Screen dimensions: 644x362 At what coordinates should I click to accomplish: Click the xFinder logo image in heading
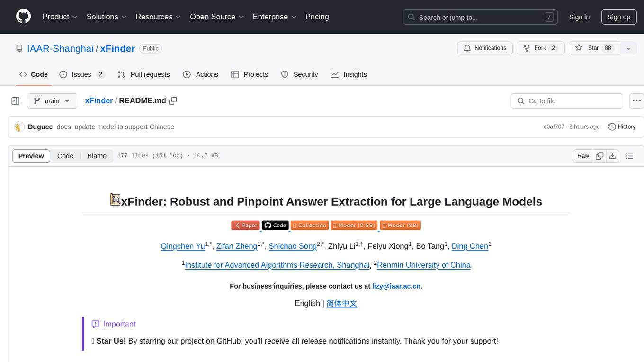(115, 200)
